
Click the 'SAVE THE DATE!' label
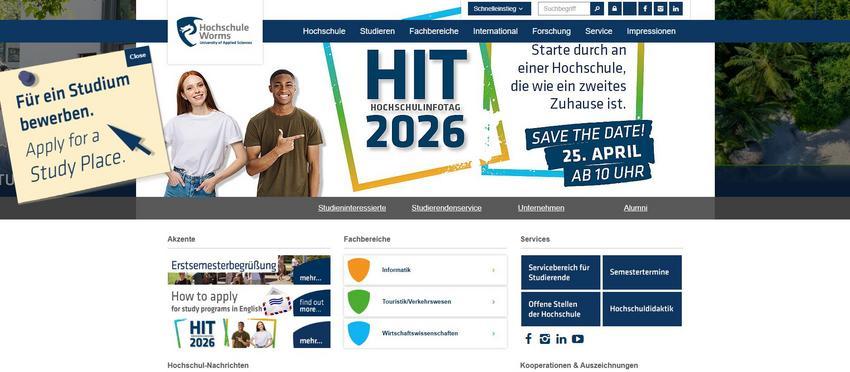pos(588,134)
